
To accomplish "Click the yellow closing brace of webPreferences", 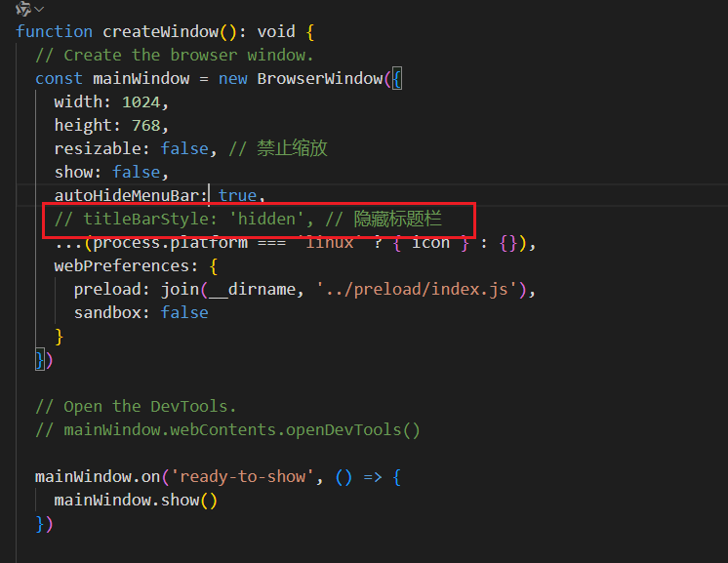I will [59, 337].
